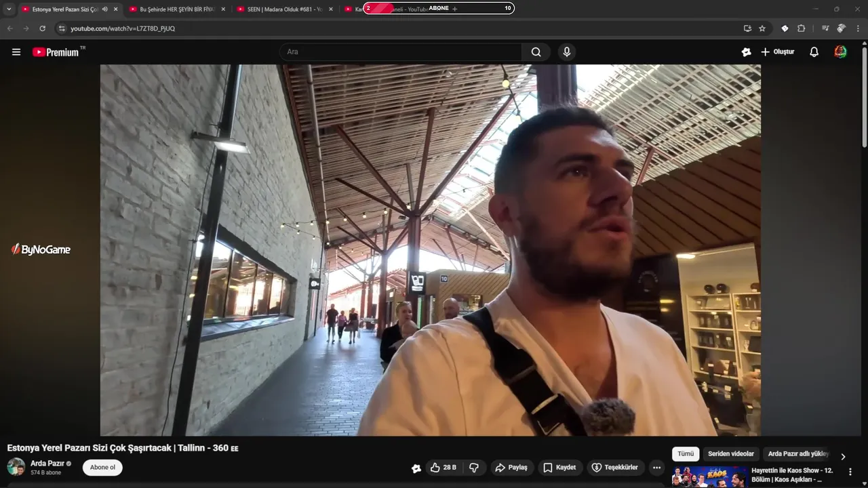Go forward with browser forward arrow
This screenshot has height=488, width=868.
click(x=26, y=28)
